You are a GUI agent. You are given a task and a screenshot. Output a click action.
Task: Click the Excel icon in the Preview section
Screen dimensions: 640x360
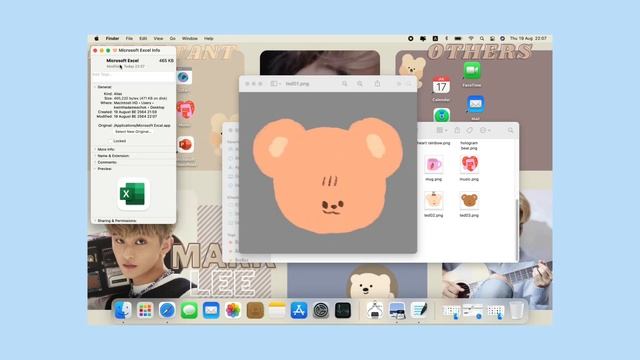tap(133, 194)
